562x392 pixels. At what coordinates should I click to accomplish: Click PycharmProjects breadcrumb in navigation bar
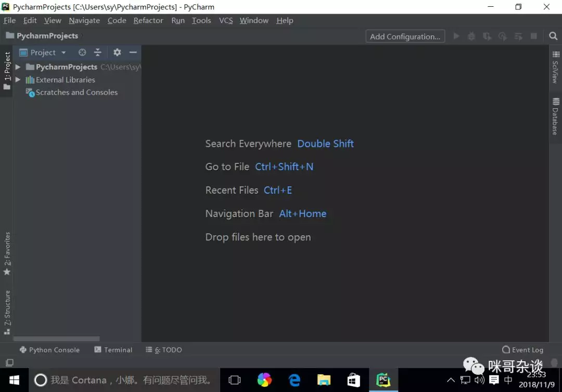click(42, 36)
